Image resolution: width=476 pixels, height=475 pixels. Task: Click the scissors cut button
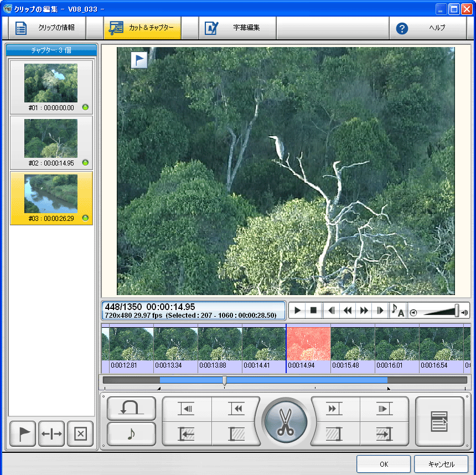[x=286, y=422]
